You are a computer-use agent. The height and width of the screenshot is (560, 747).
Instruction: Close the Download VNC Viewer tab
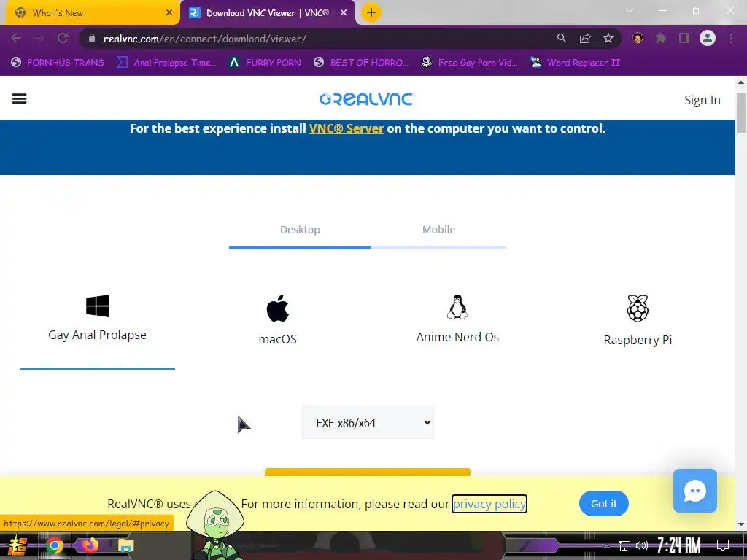[x=344, y=13]
